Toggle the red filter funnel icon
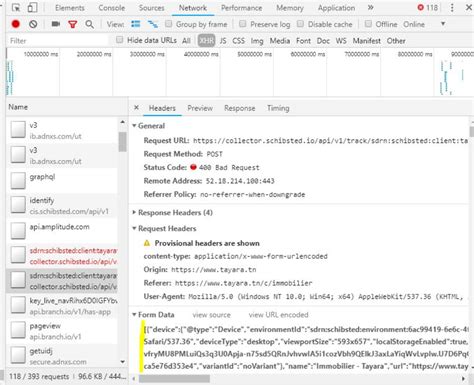 click(x=72, y=24)
